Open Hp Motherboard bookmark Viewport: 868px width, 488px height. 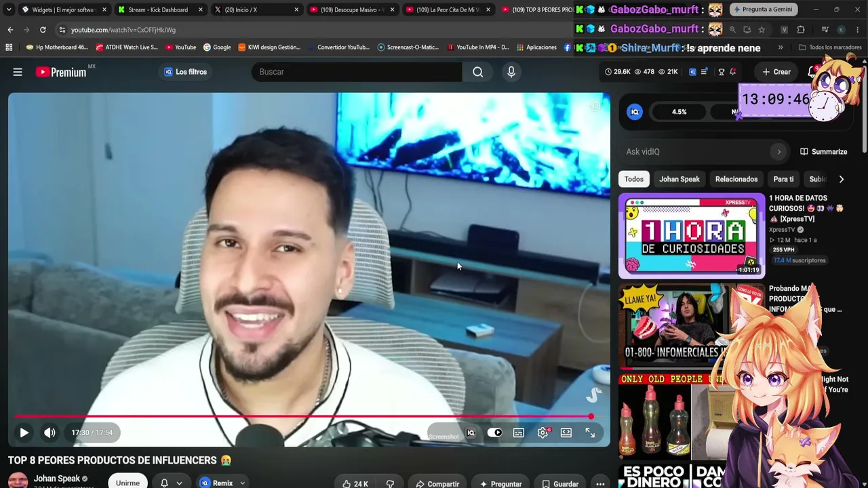tap(57, 47)
